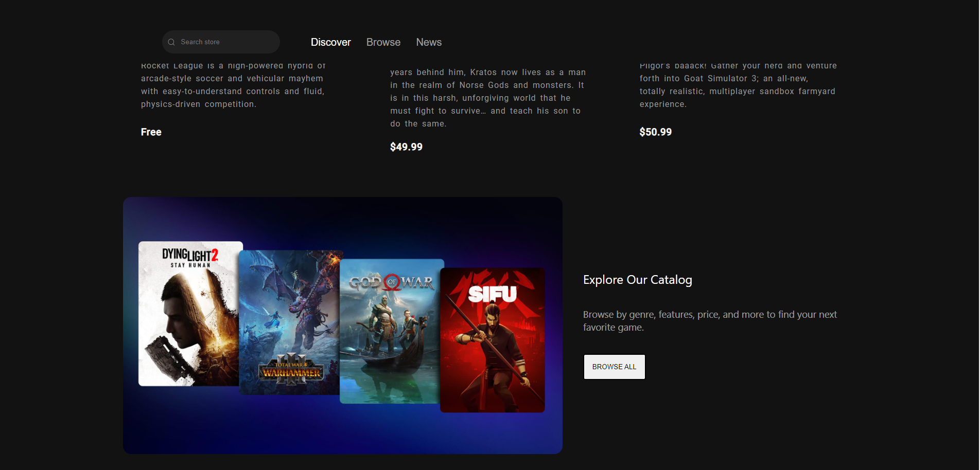Open the Discover tab
Screen dimensions: 980x470
[x=331, y=42]
